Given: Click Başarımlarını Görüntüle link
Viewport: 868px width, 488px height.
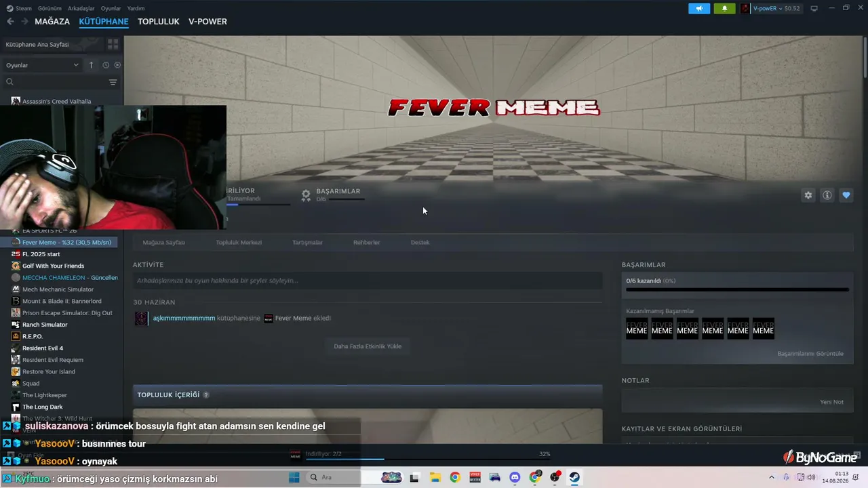Looking at the screenshot, I should (x=810, y=353).
